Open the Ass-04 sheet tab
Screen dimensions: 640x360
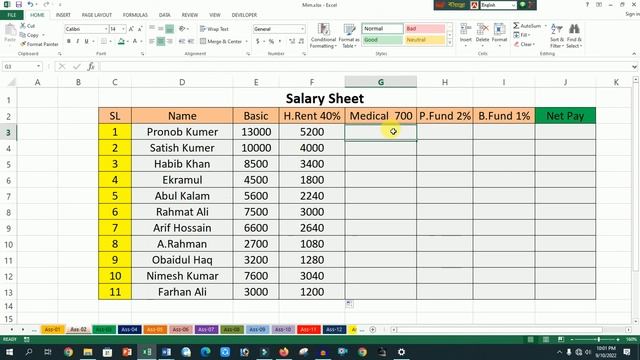coord(129,329)
